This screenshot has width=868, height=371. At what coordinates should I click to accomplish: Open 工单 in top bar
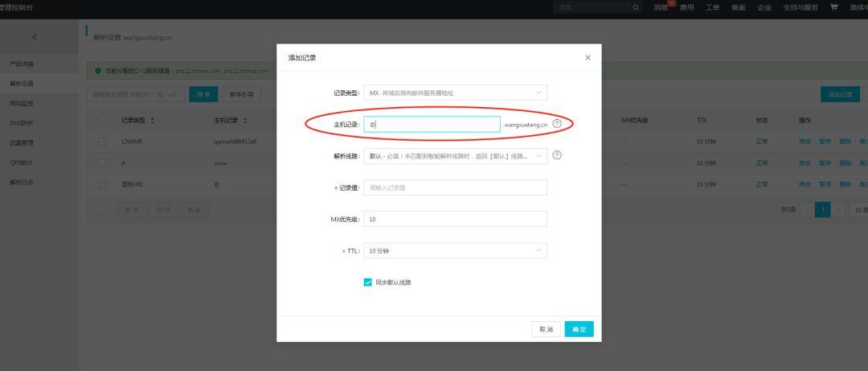(x=712, y=7)
